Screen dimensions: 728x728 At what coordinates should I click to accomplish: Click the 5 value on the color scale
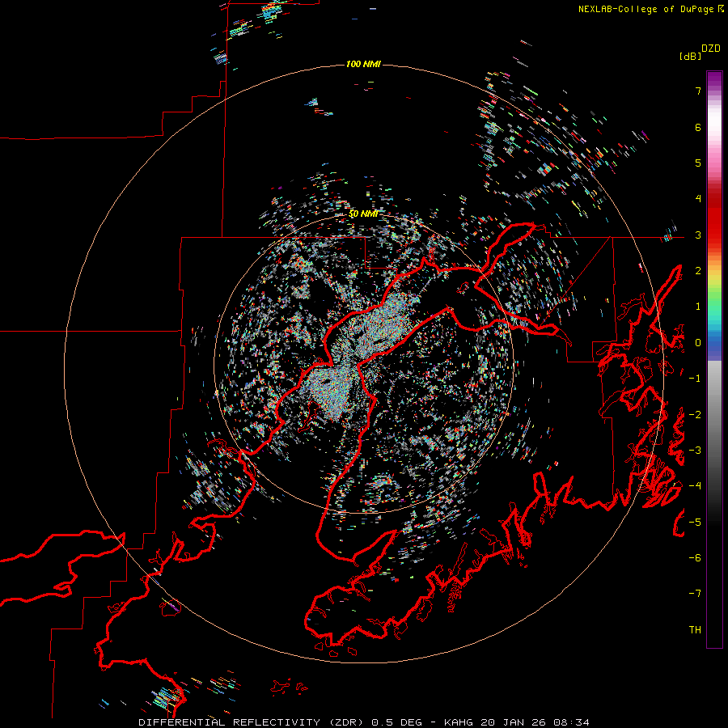coord(698,163)
